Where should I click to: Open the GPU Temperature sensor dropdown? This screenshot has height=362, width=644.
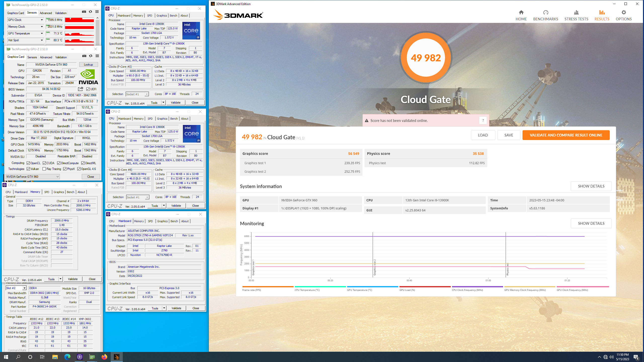coord(42,33)
